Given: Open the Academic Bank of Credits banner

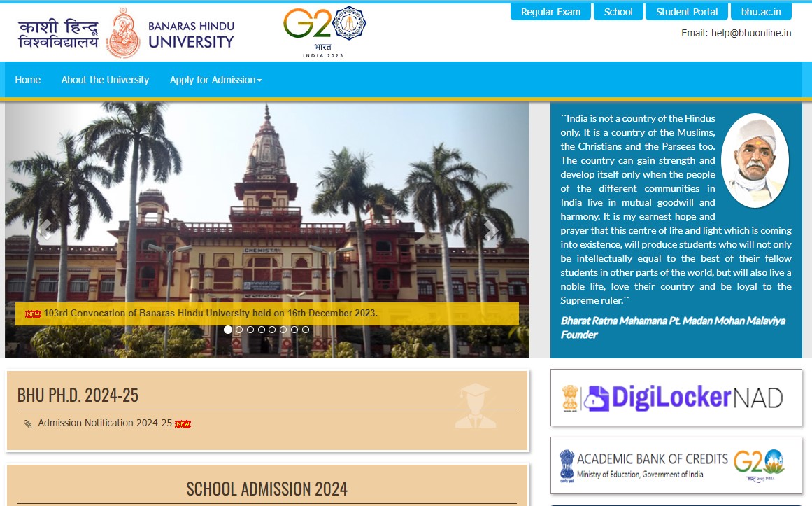Looking at the screenshot, I should 676,465.
